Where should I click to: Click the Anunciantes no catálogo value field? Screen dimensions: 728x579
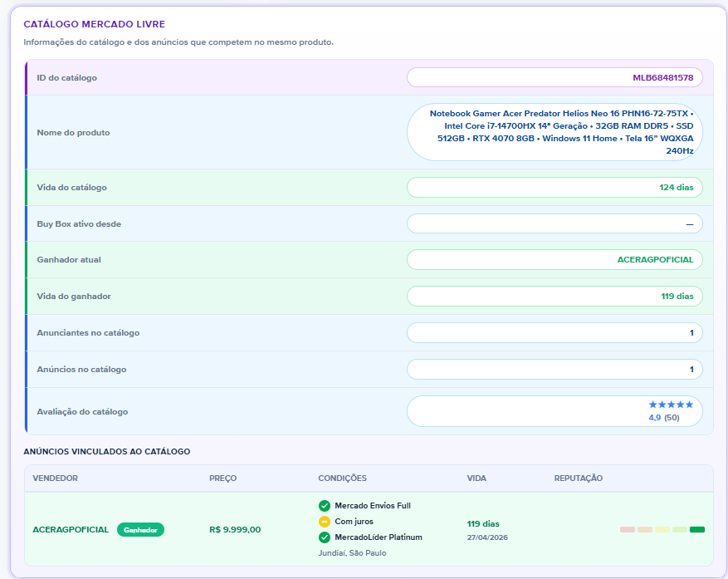(x=555, y=333)
